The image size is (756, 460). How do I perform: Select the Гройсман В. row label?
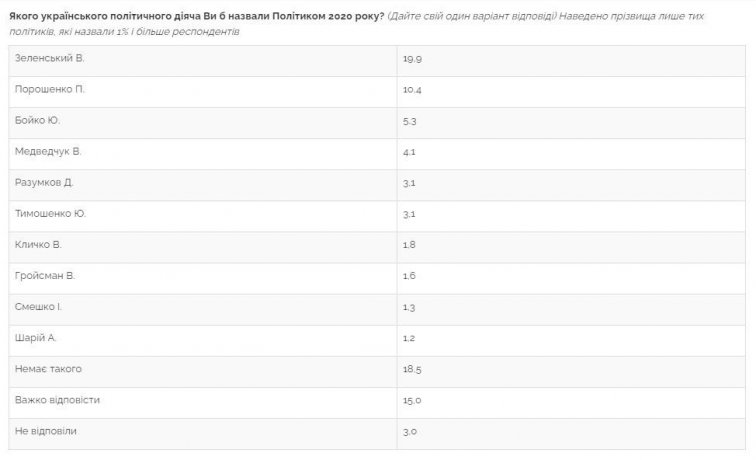45,276
